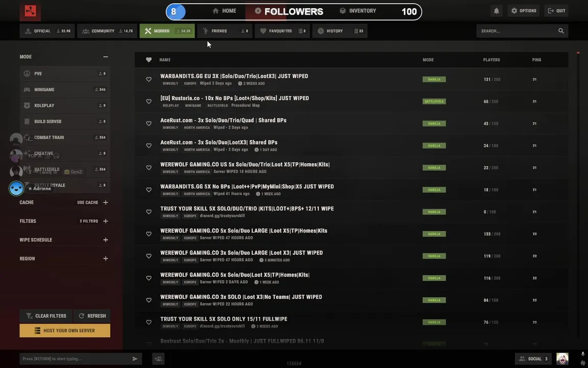Favourite WARBANDITS.GG EU 3X server
The width and height of the screenshot is (588, 368).
click(149, 79)
